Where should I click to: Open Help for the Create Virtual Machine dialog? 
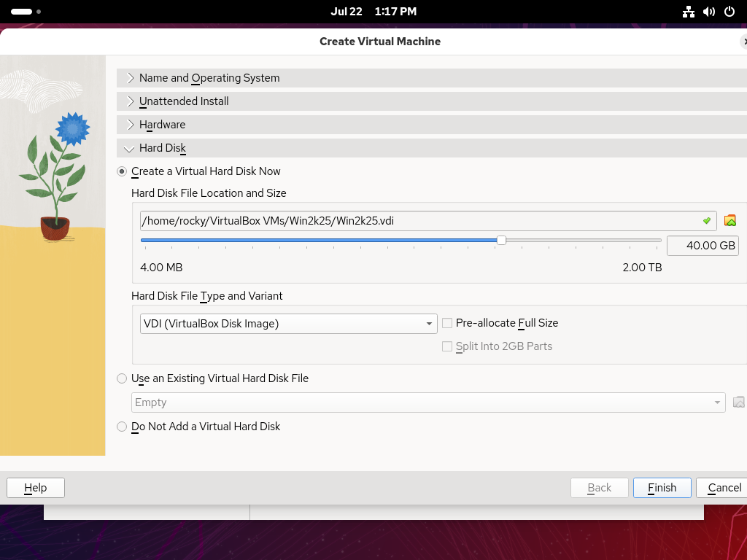coord(35,487)
